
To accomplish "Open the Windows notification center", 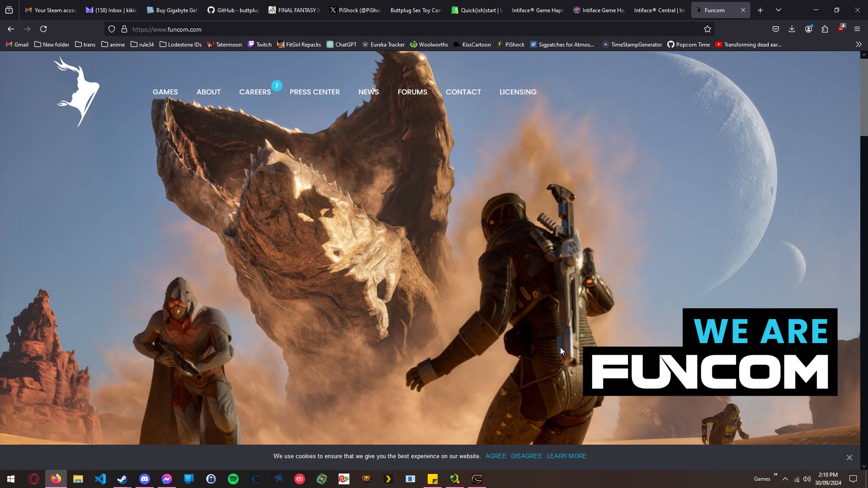I will [853, 479].
